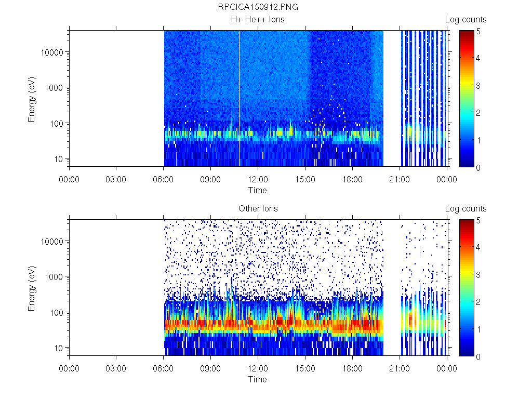This screenshot has height=399, width=532.
Task: Click the 21:00 tick label in the bottom panel
Action: tap(400, 368)
